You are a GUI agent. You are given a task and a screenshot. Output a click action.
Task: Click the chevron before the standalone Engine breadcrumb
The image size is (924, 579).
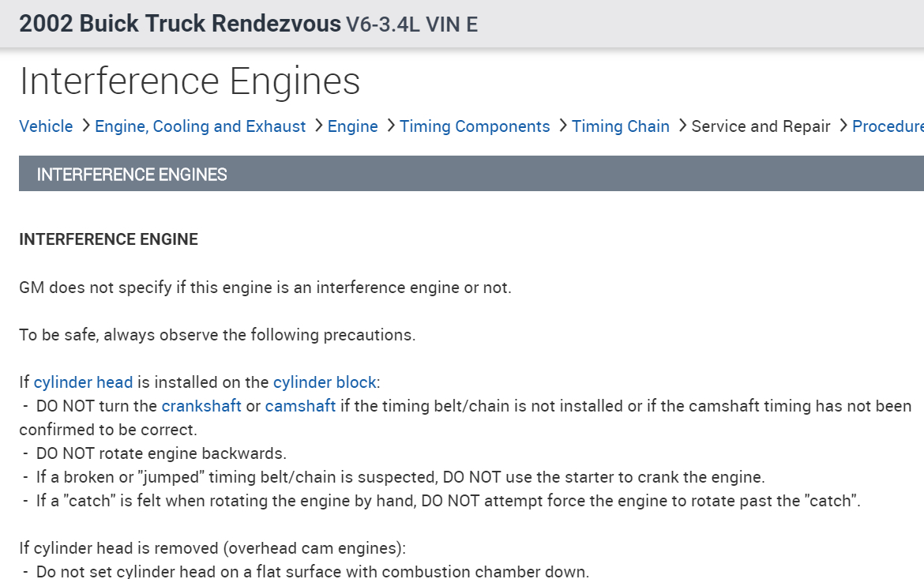point(317,126)
